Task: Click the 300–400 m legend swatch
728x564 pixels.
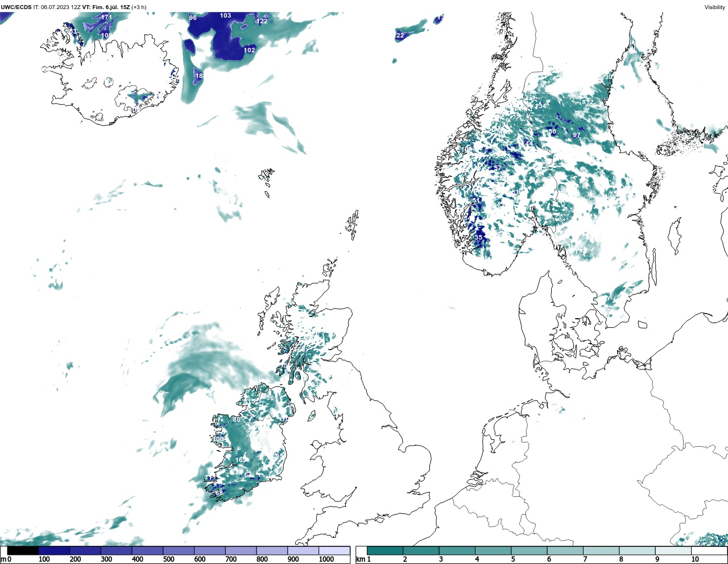Action: click(x=116, y=550)
